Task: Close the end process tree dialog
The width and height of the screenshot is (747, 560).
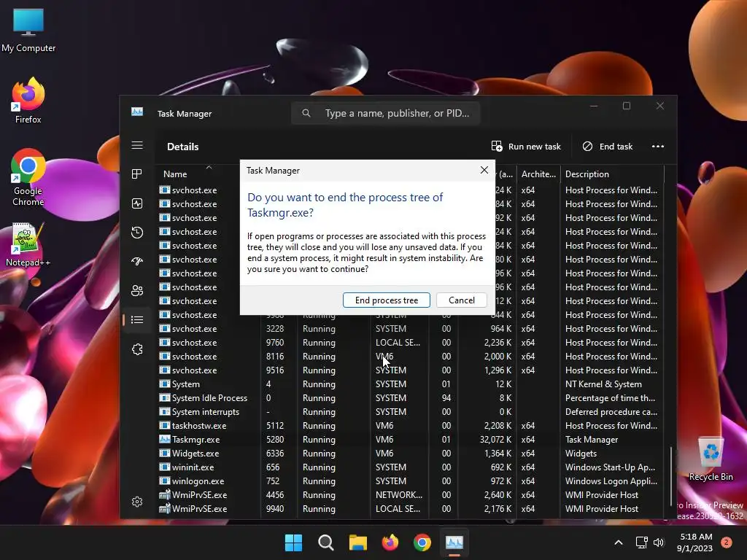Action: [484, 170]
